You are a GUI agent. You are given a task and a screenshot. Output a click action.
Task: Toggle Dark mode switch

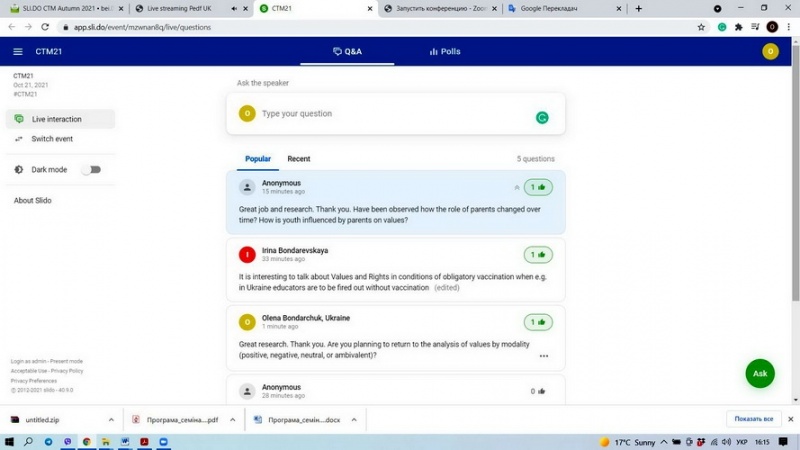92,170
